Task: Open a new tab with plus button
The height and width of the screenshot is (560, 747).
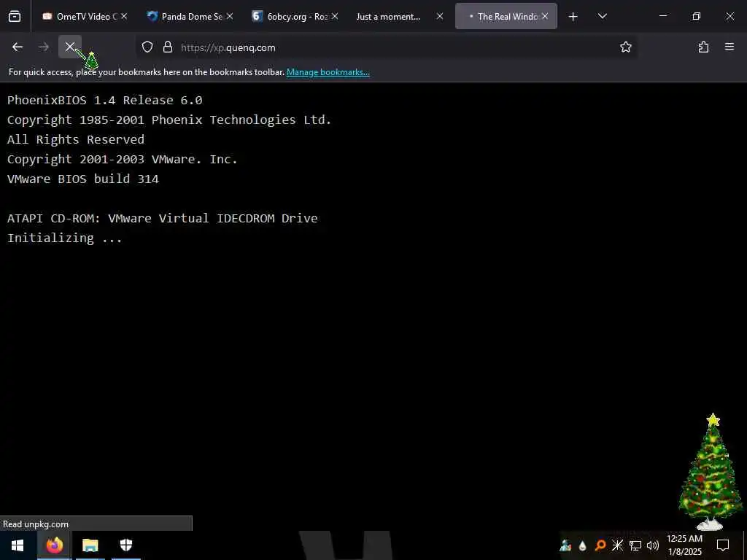Action: [x=573, y=17]
